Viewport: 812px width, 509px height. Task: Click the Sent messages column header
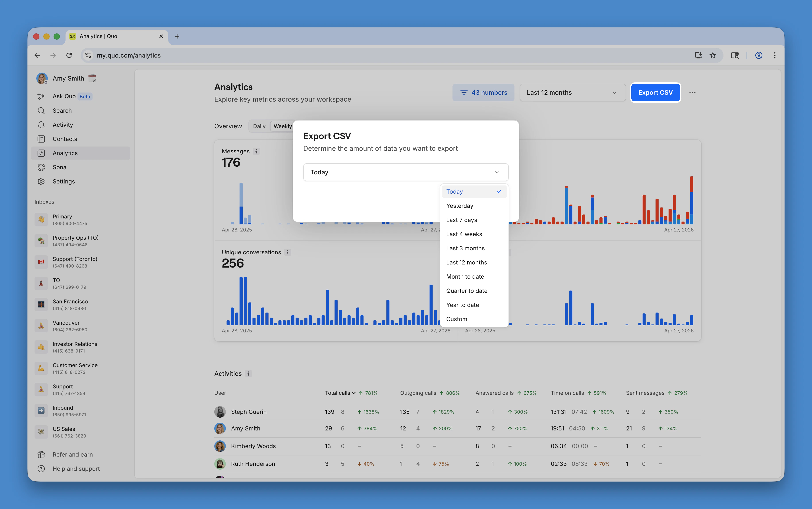click(645, 393)
